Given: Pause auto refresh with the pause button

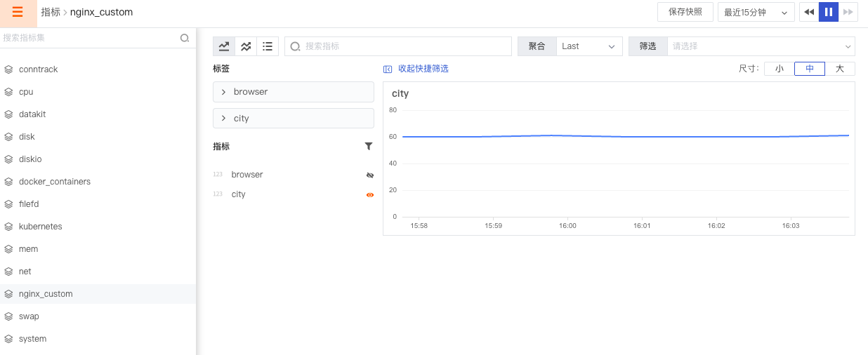Looking at the screenshot, I should tap(829, 12).
